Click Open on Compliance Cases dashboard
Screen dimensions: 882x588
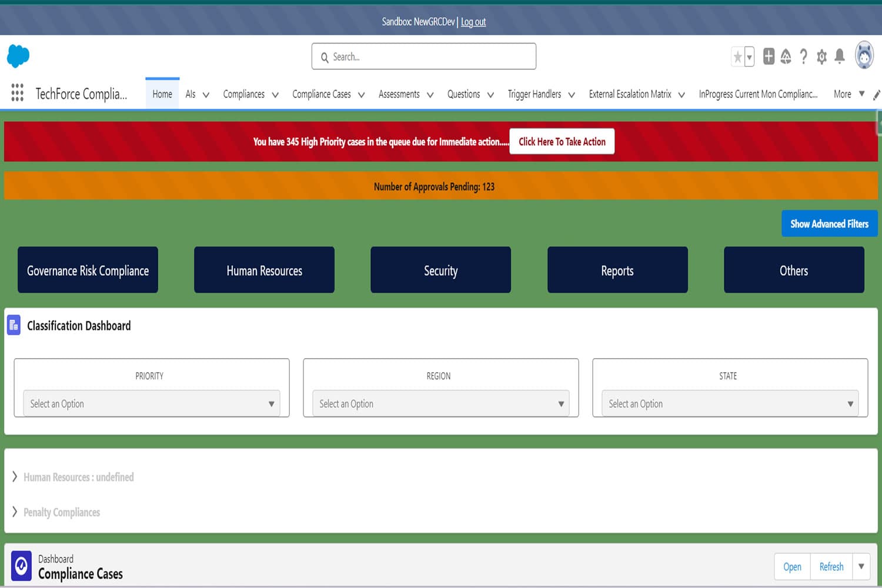[x=792, y=567]
